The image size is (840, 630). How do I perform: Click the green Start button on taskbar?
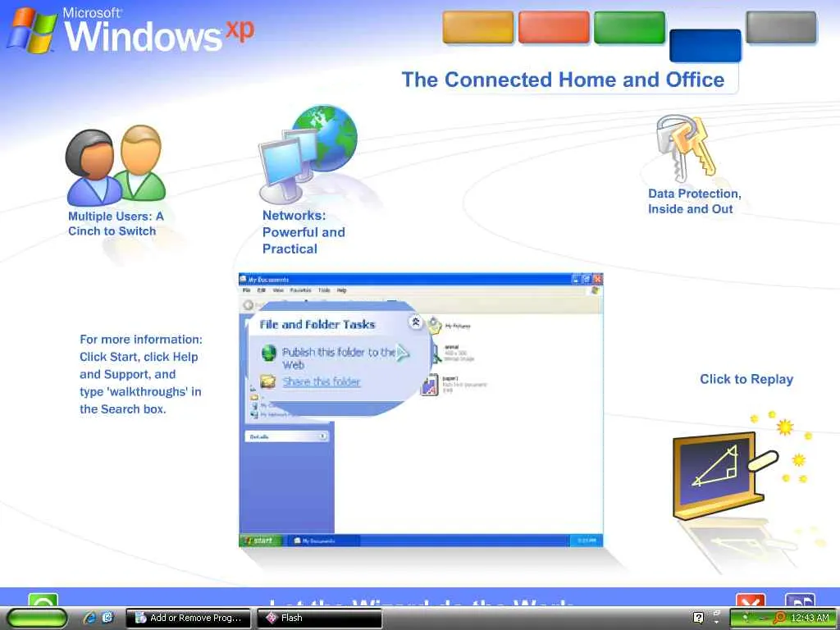coord(37,619)
